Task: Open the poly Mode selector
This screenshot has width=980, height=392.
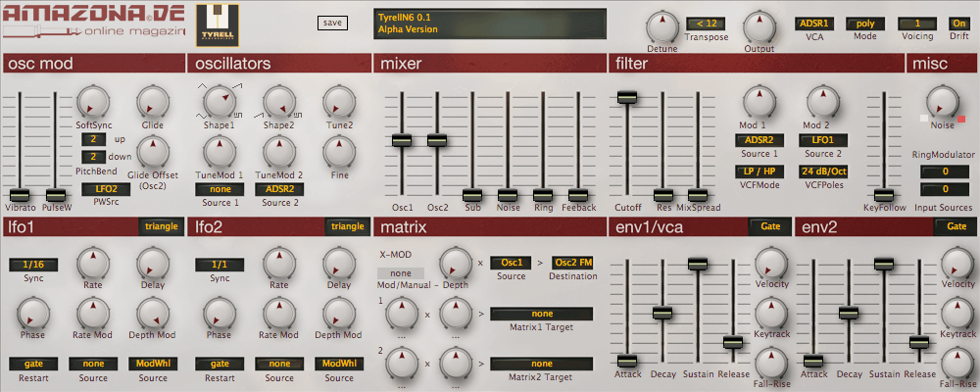Action: [865, 24]
